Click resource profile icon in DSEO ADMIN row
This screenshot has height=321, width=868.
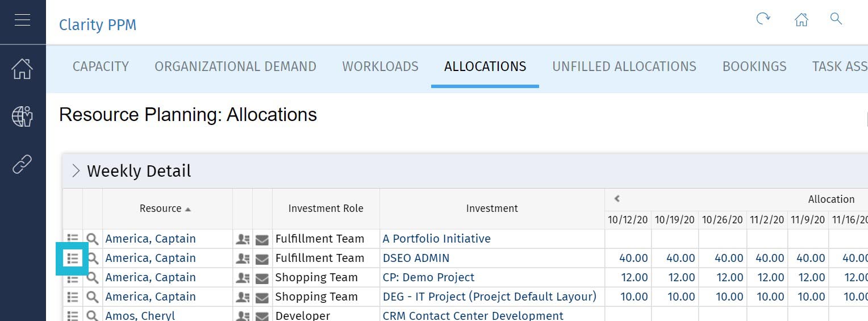click(x=243, y=259)
